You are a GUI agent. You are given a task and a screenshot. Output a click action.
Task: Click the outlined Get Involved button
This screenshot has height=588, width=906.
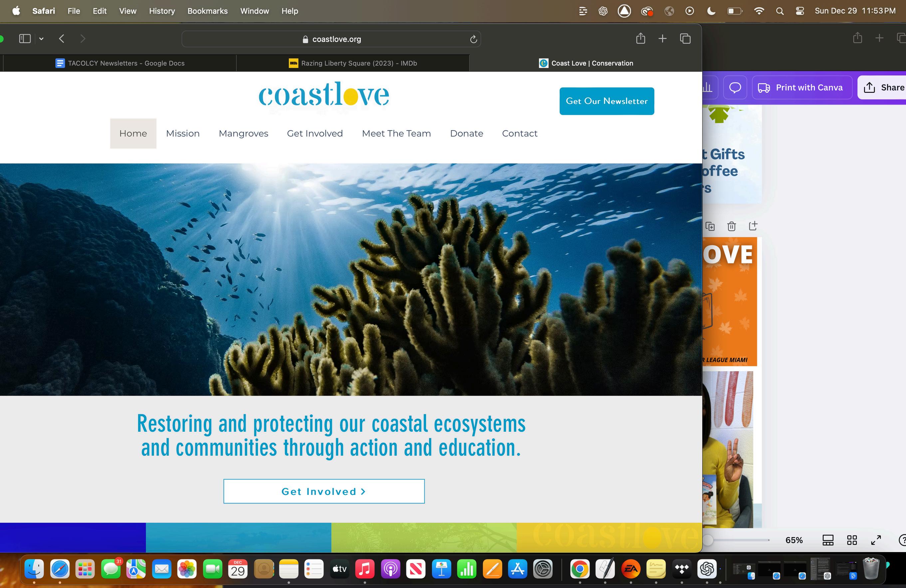[x=324, y=492]
